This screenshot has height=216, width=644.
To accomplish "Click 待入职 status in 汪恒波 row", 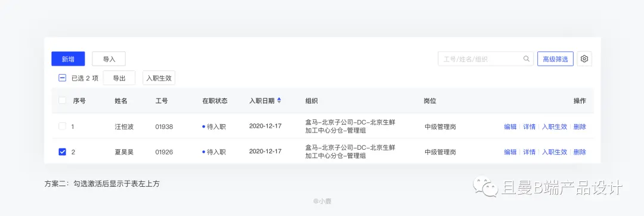I will 214,126.
